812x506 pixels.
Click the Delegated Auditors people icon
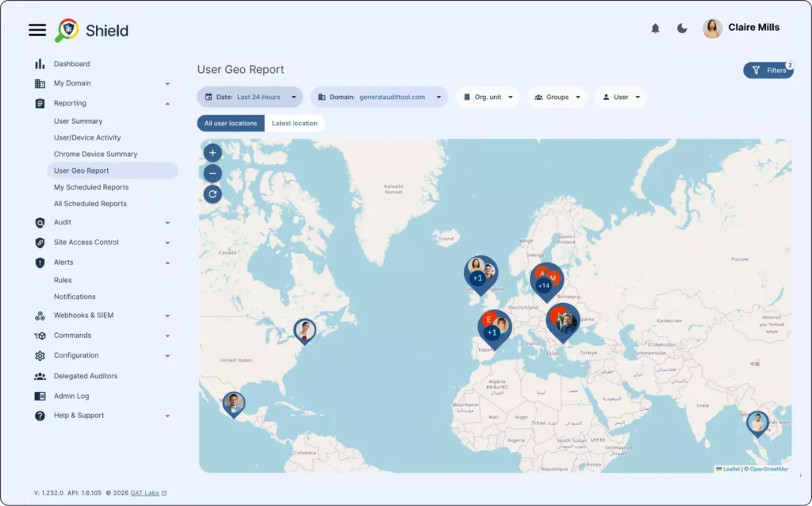tap(40, 375)
